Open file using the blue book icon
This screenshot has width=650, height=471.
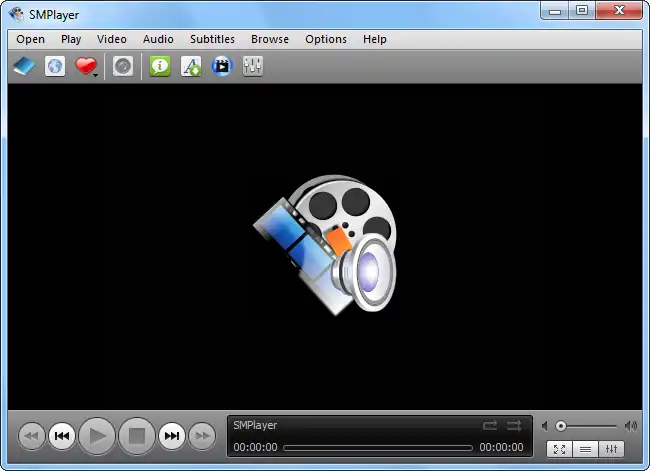(x=24, y=66)
